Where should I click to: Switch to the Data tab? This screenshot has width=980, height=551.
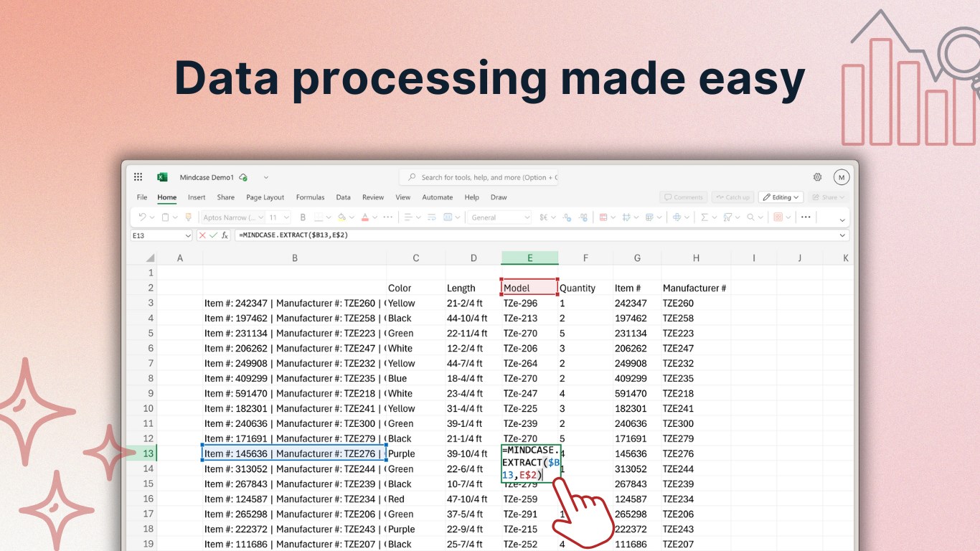[x=344, y=197]
